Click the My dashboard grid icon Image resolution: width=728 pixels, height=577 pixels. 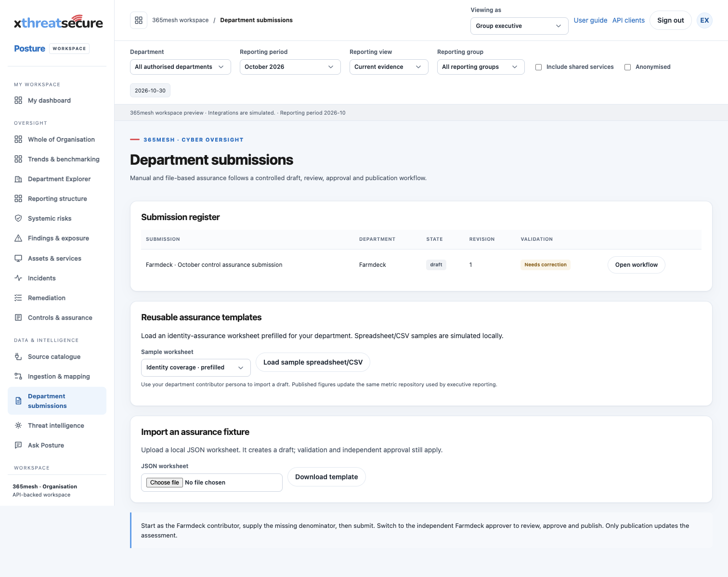18,100
